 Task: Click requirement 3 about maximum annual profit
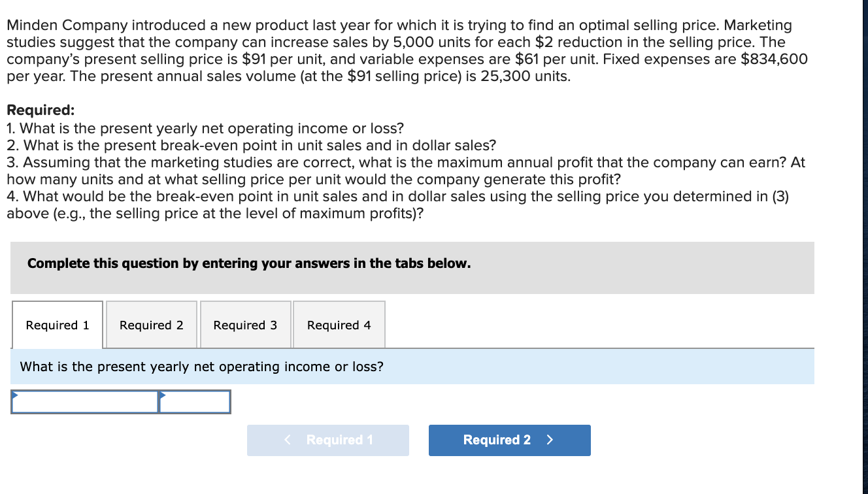405,171
